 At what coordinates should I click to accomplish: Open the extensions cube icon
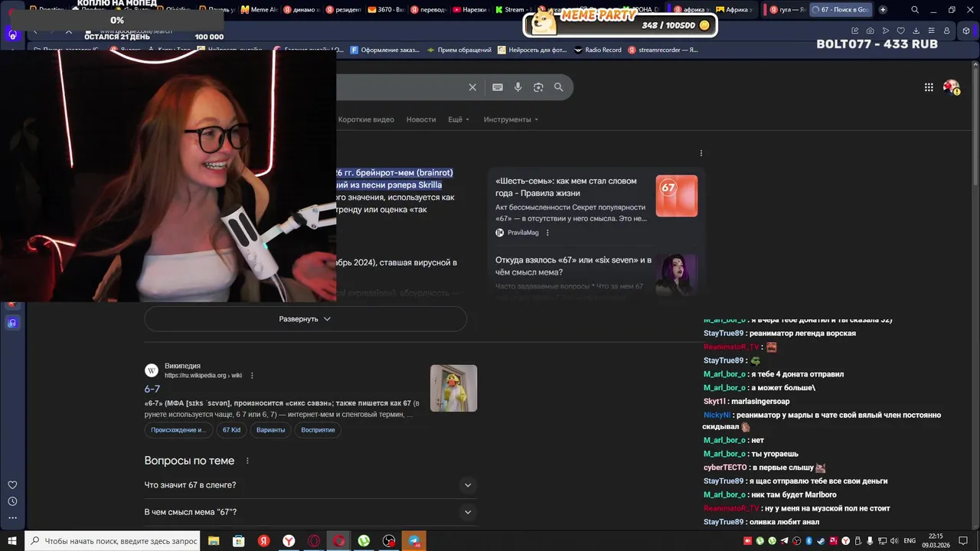[966, 31]
